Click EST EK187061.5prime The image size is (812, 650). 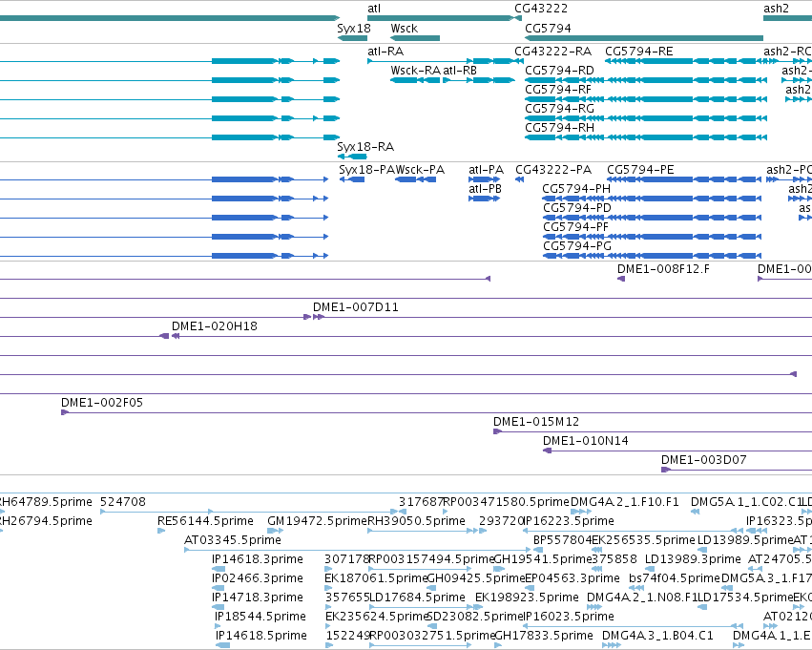click(376, 579)
